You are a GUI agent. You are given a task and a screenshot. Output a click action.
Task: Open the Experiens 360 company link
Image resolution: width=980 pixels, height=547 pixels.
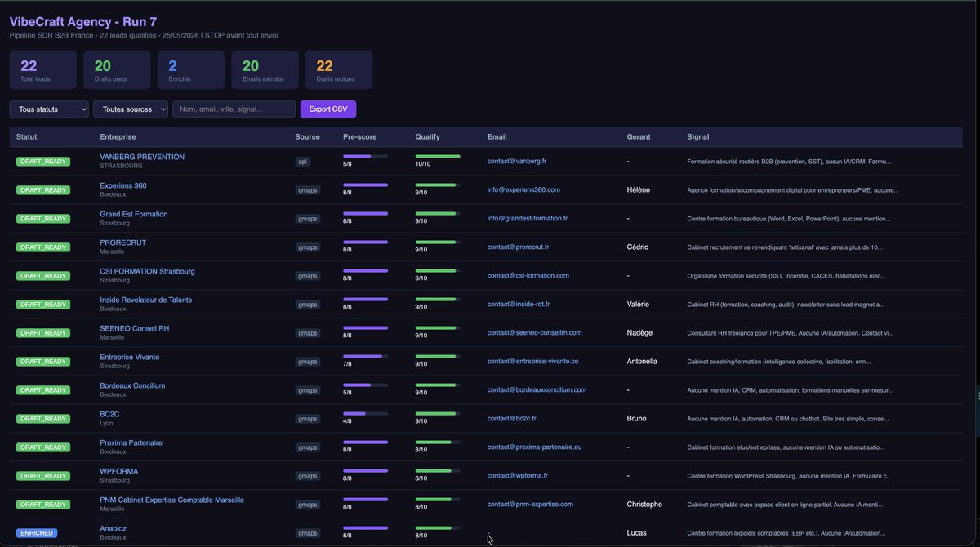point(123,185)
